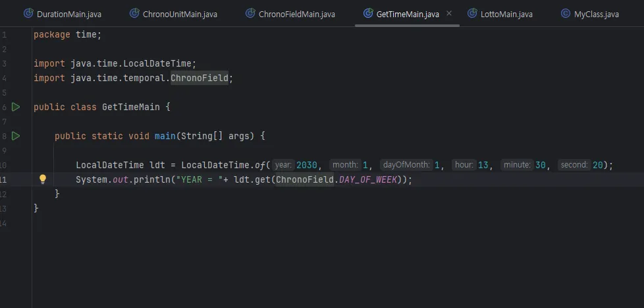Click the 'month:' parameter hint

345,165
